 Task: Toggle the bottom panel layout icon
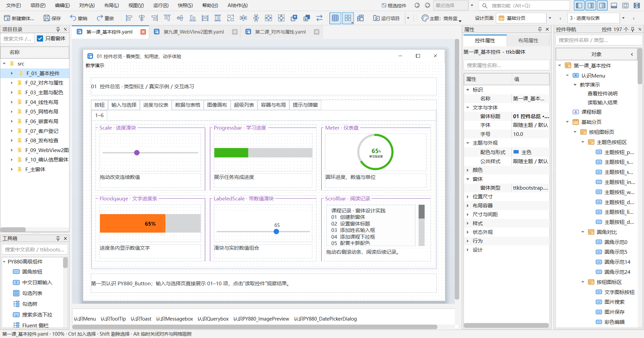coord(614,5)
